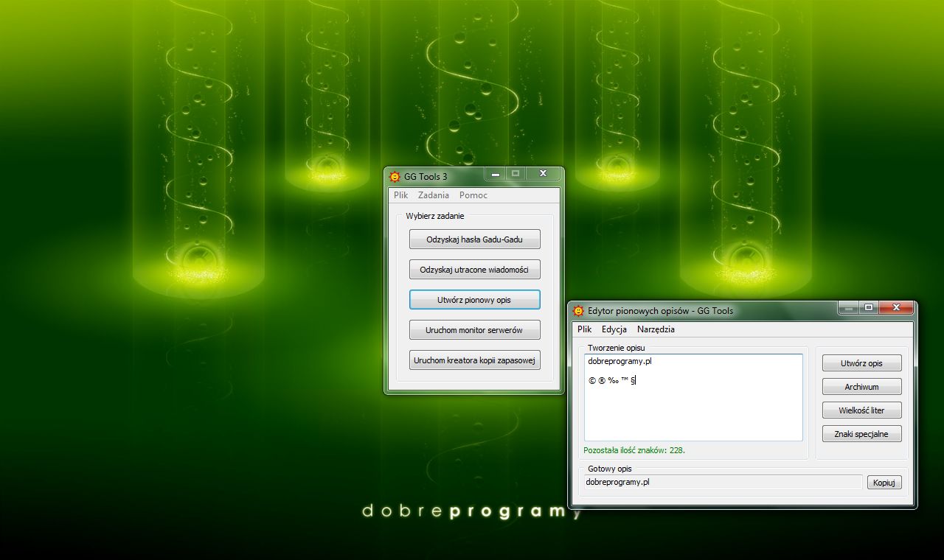Click the Gotowy opis output field

click(723, 482)
